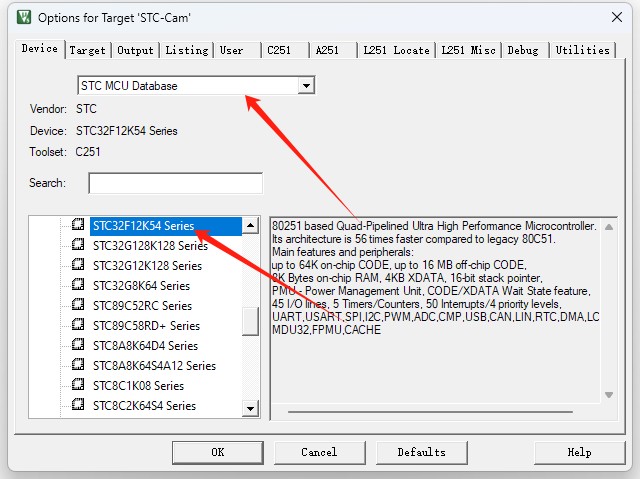Click description panel scroll down arrow
Viewport: 640px width, 479px height.
(609, 395)
